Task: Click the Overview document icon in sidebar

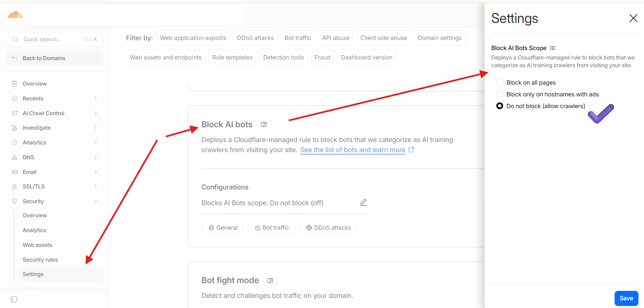Action: point(14,84)
